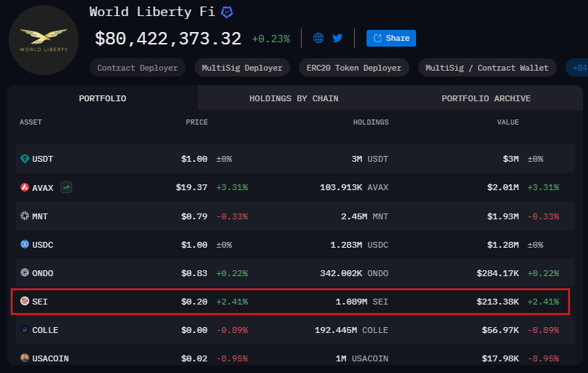
Task: Click USACOIN price $0.02
Action: click(195, 358)
